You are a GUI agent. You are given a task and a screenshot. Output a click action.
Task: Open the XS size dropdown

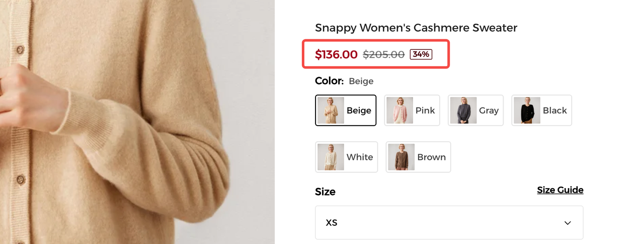click(x=449, y=222)
